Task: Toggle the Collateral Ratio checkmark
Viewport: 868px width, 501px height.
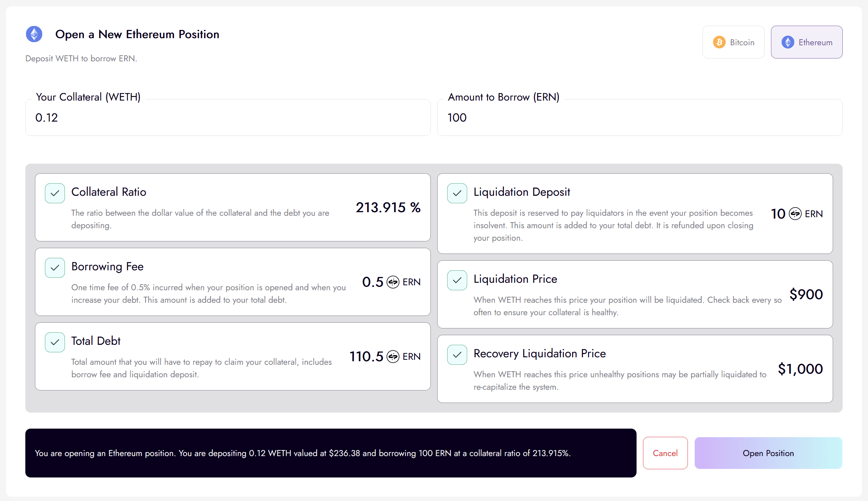Action: click(55, 193)
